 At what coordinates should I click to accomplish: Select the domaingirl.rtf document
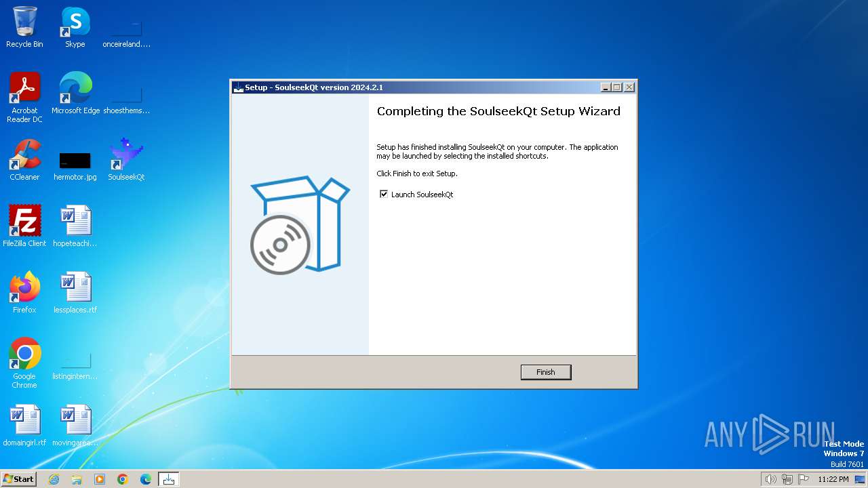[x=24, y=426]
